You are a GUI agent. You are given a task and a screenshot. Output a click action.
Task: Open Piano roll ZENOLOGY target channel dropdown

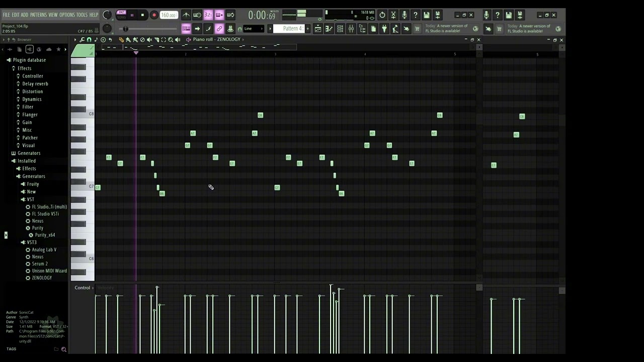[x=217, y=40]
